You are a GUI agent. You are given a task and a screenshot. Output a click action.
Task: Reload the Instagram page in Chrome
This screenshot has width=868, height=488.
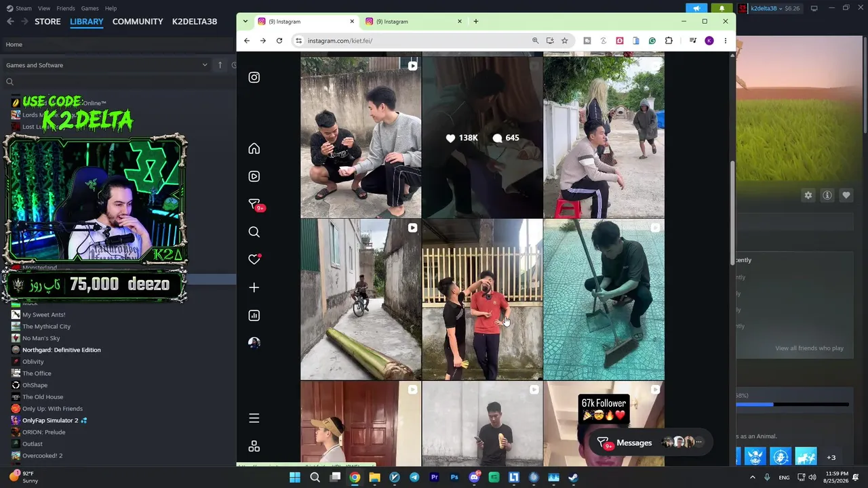click(x=279, y=41)
